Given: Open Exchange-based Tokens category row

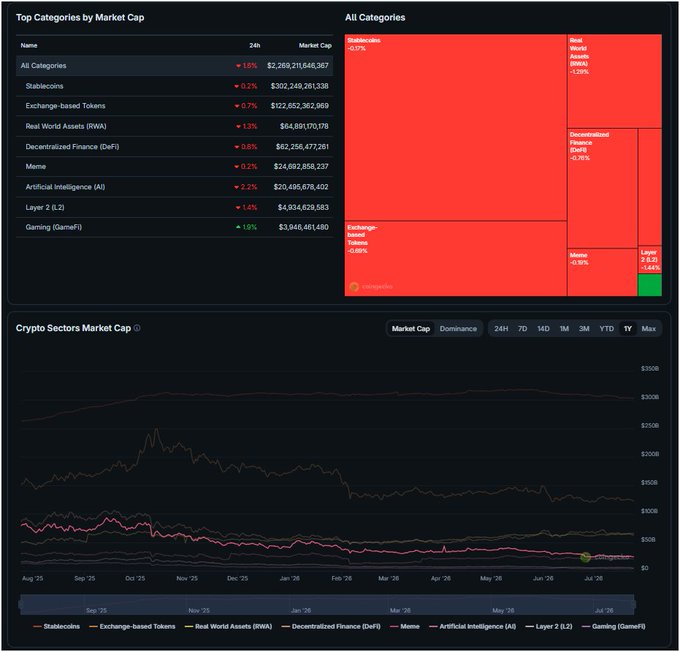Looking at the screenshot, I should (174, 106).
